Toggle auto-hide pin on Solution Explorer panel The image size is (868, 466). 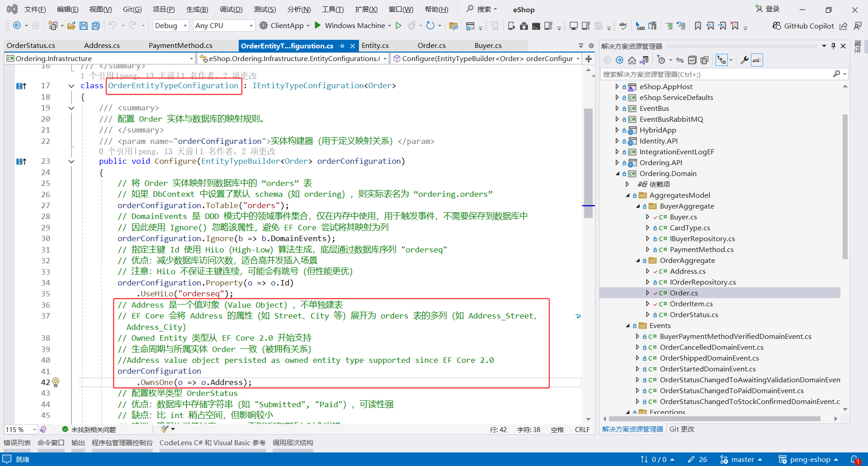click(833, 46)
